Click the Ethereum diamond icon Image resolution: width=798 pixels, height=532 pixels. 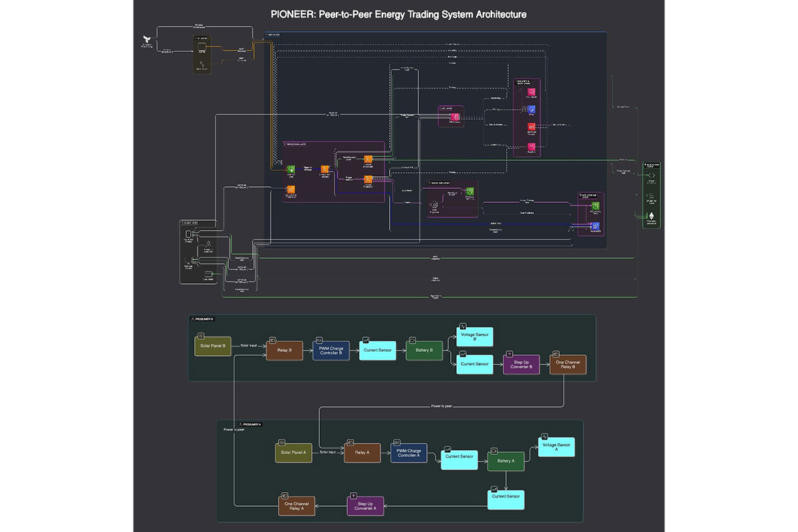(x=651, y=216)
